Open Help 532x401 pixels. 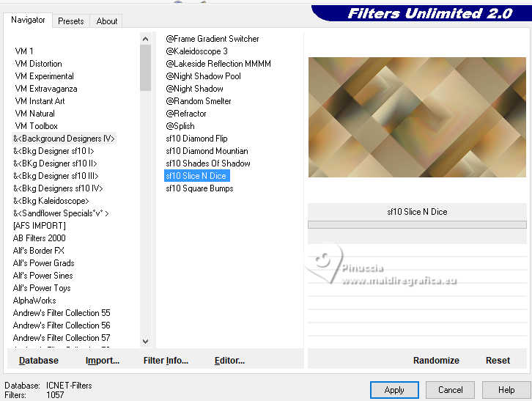[x=506, y=390]
